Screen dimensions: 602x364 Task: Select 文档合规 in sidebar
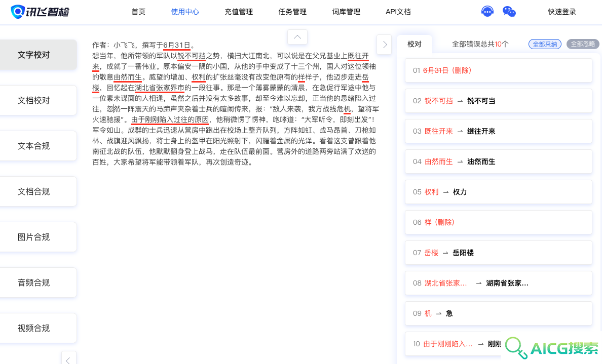(x=37, y=192)
